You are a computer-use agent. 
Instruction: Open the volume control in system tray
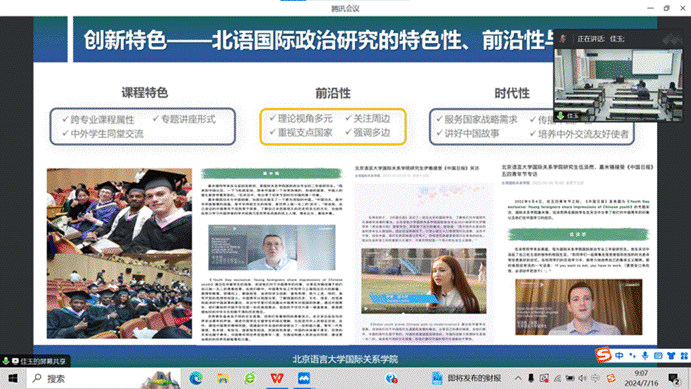[583, 378]
